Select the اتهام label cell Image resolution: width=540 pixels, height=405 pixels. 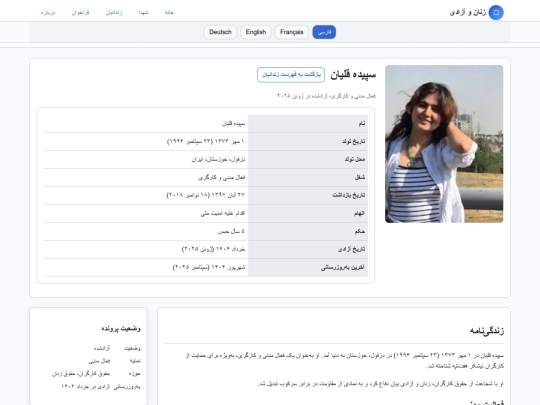pos(308,214)
